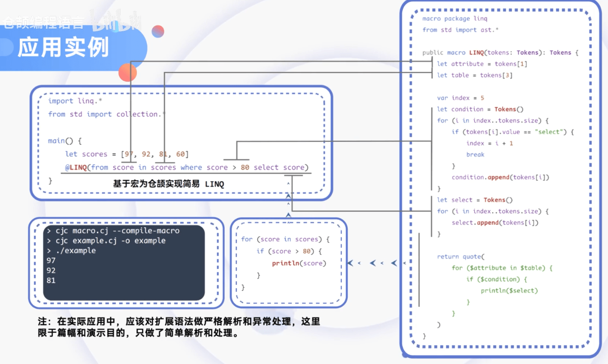Screen dimensions: 608x364
Task: Click the leftmost left-pointing chevron arrow
Action: (x=350, y=263)
